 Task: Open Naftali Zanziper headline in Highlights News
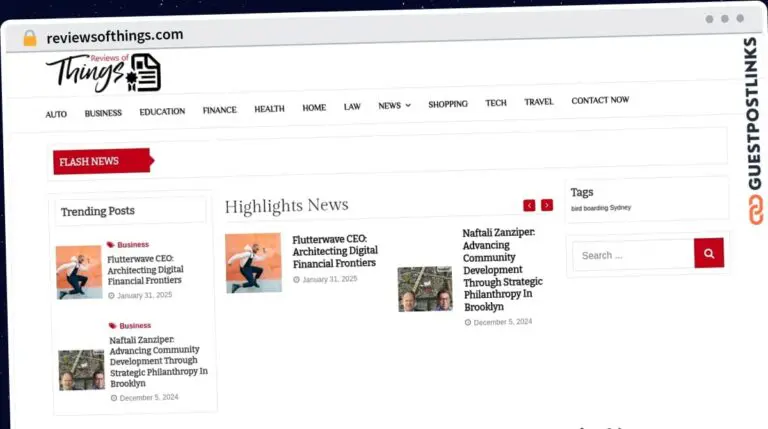(499, 263)
